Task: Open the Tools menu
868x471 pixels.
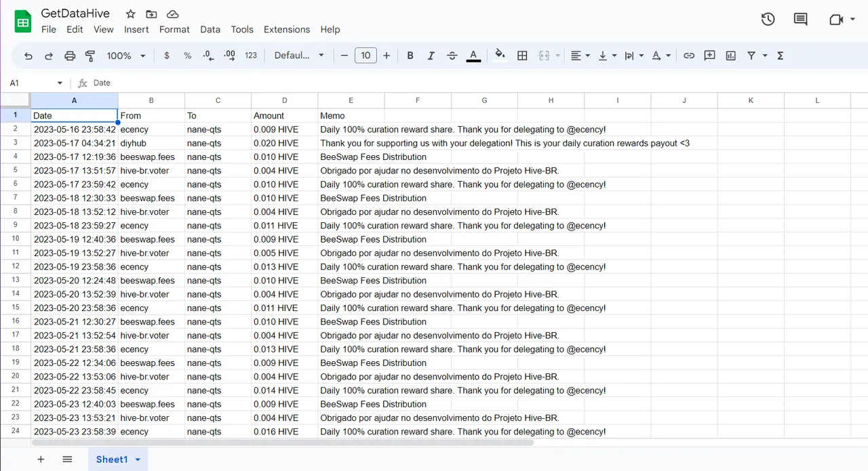Action: [x=242, y=29]
